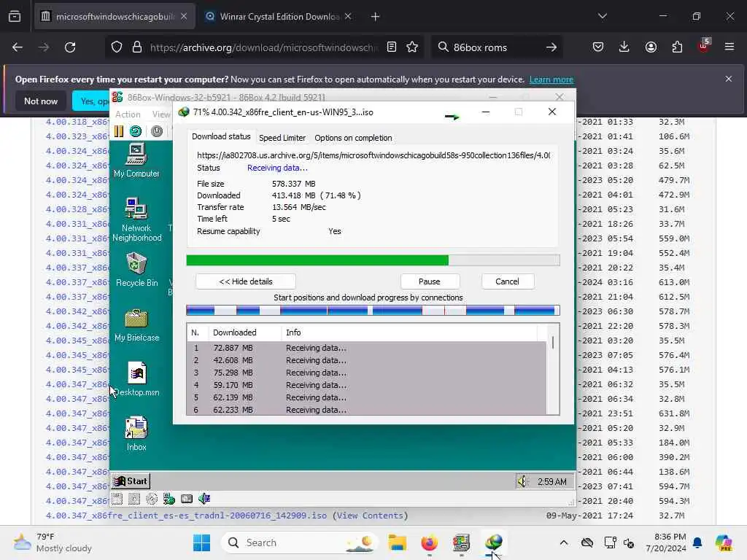Screen dimensions: 747x560
Task: Cancel the download
Action: (x=507, y=281)
